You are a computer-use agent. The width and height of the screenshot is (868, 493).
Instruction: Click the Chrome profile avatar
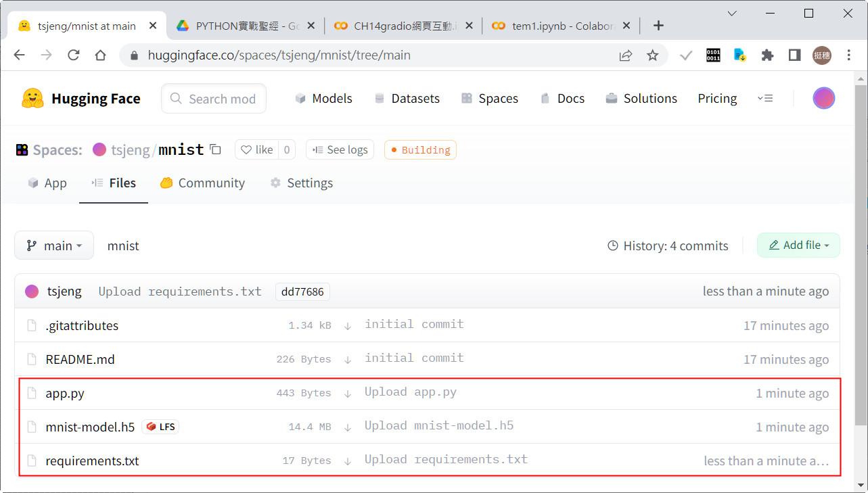click(x=821, y=55)
